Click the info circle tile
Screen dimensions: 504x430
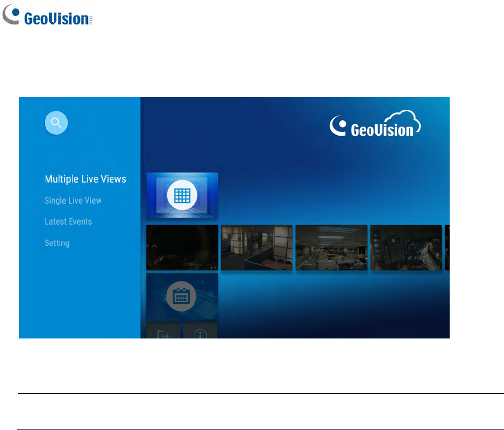tap(200, 331)
